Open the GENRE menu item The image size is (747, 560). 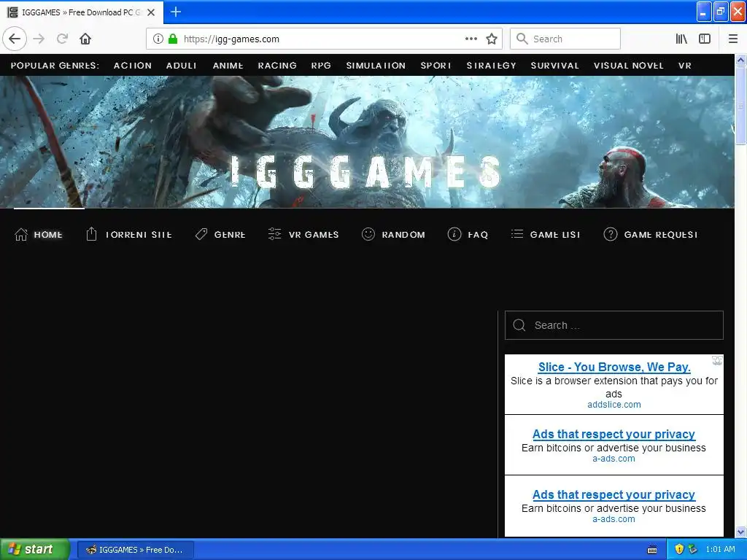(x=230, y=235)
